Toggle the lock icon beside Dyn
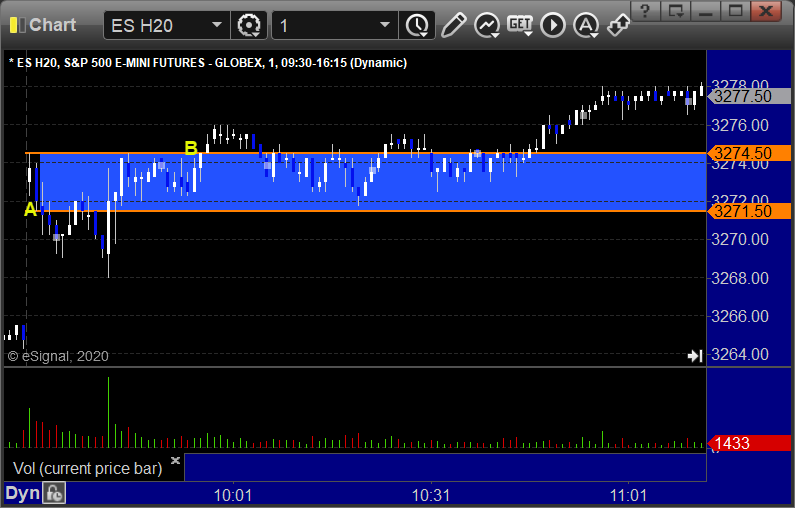 tap(54, 493)
